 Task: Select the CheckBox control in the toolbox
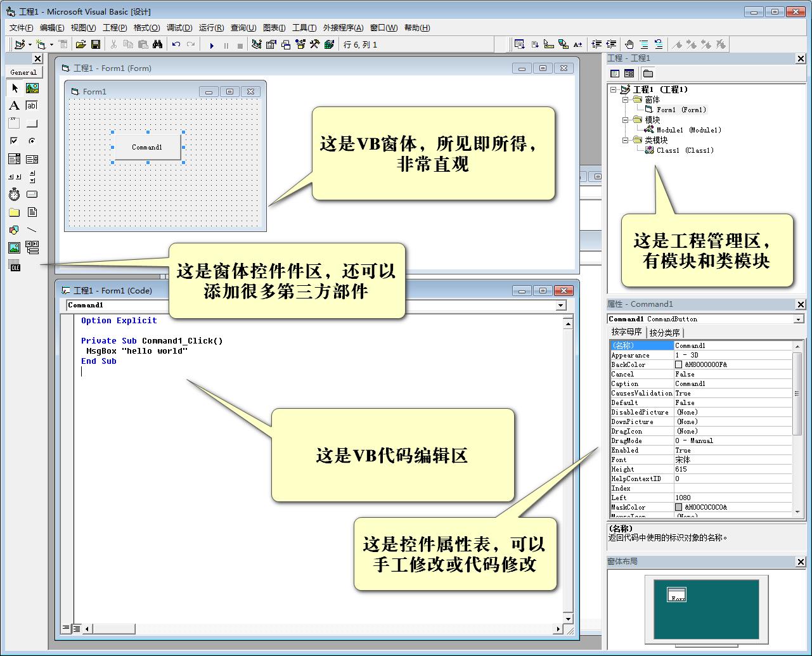(x=14, y=141)
